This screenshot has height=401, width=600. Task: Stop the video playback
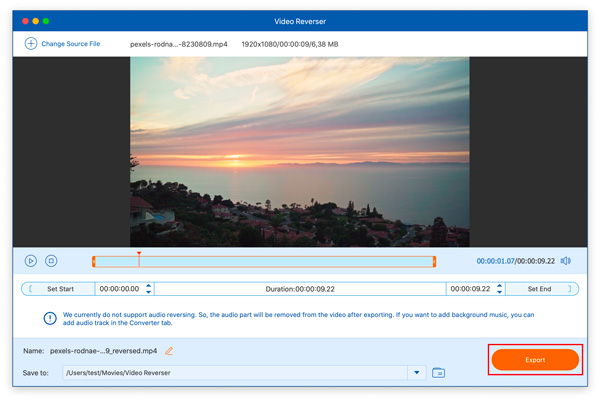51,261
